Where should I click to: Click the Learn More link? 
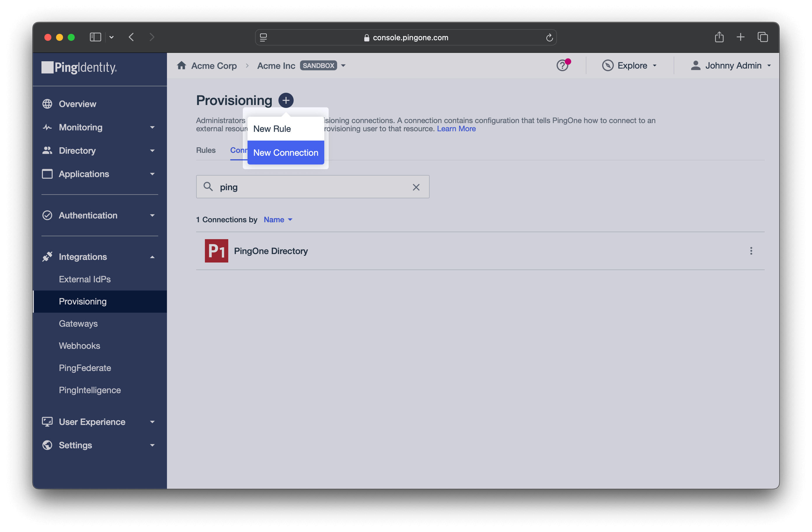click(x=456, y=129)
